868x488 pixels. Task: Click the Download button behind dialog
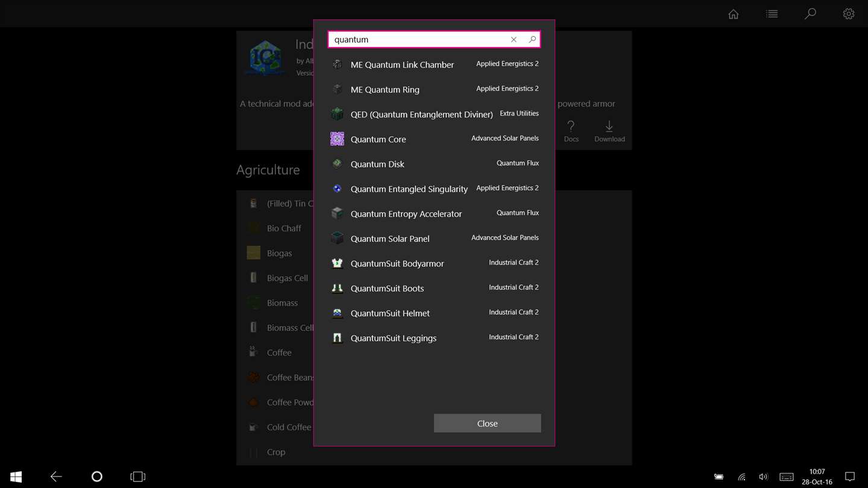[x=609, y=131]
